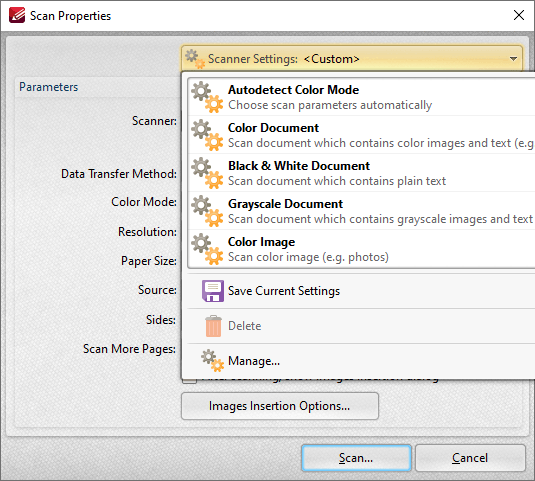Click the Scan Properties app icon in title bar
This screenshot has height=481, width=535.
point(17,15)
